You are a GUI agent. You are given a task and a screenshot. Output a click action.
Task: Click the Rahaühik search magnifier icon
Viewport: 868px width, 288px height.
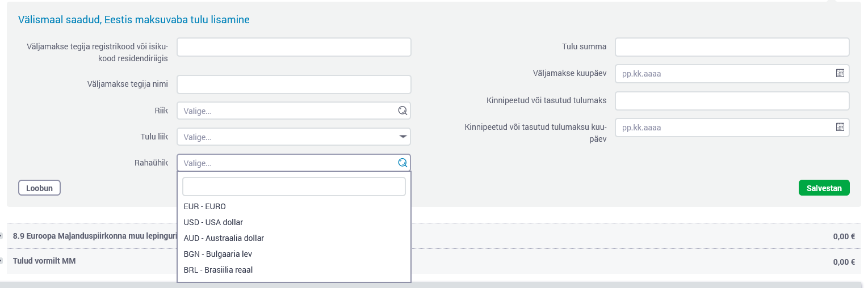pyautogui.click(x=402, y=163)
